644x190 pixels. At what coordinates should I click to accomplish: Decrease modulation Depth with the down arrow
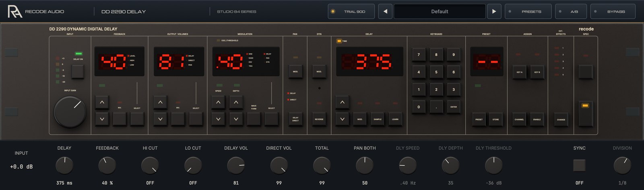[236, 119]
